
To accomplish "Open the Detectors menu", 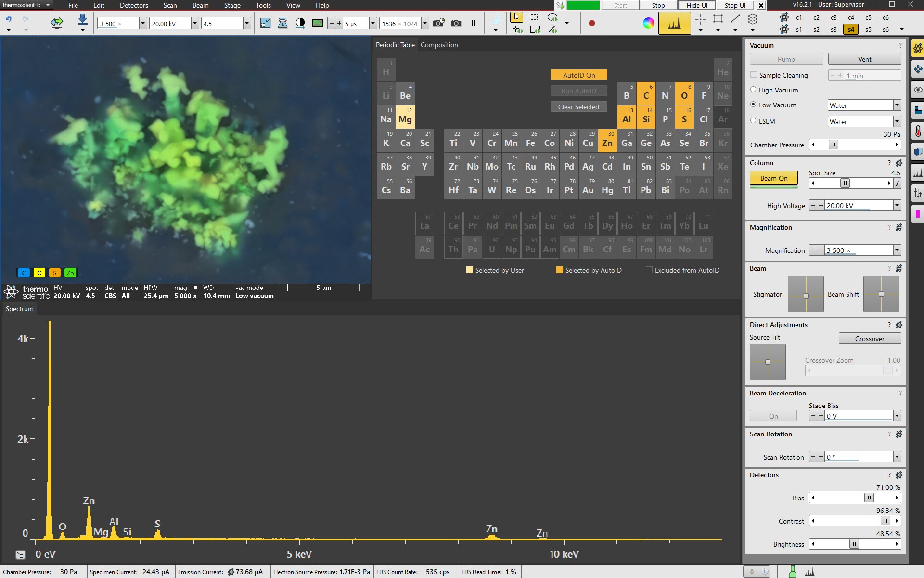I will (134, 5).
